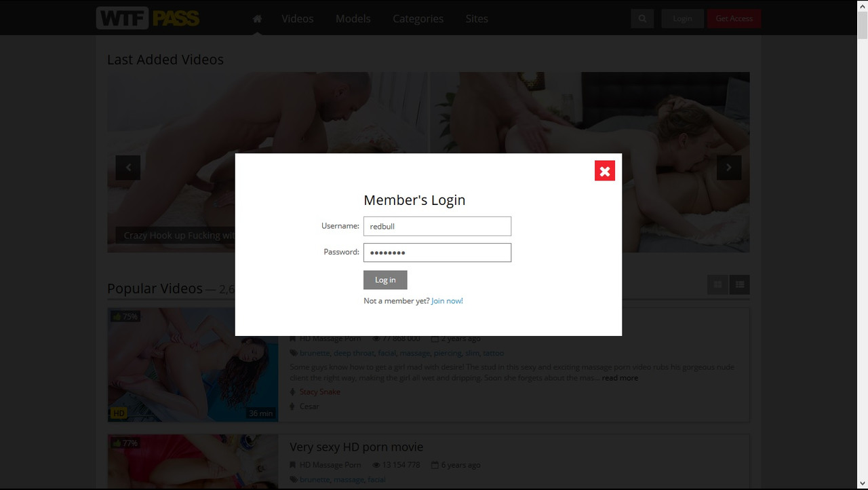Image resolution: width=868 pixels, height=490 pixels.
Task: Click the red Get Access button
Action: click(734, 19)
